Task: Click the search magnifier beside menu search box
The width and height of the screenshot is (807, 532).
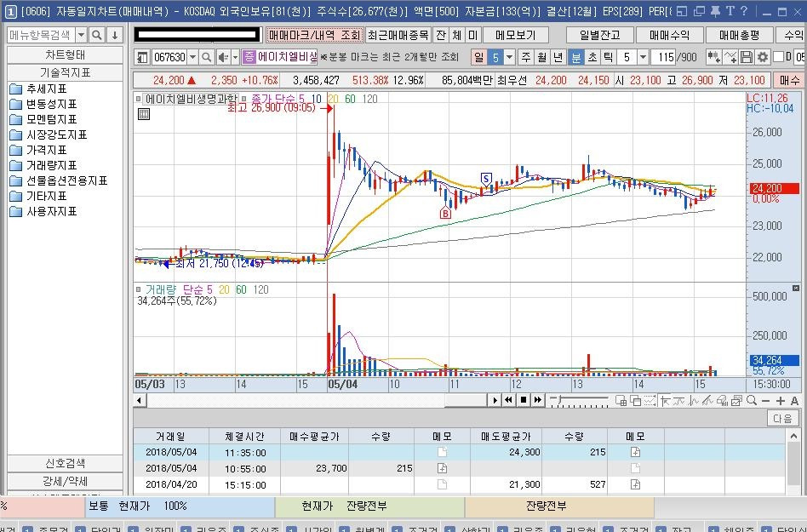Action: [96, 35]
